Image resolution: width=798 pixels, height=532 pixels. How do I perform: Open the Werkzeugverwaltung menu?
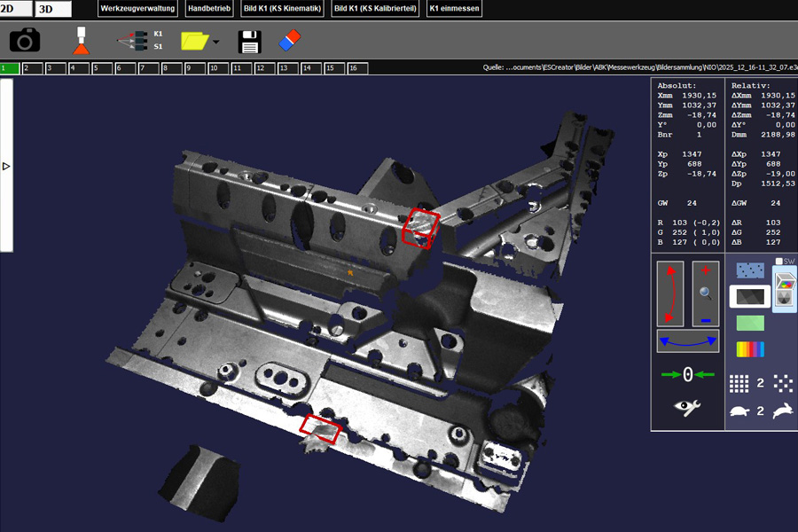pos(137,9)
